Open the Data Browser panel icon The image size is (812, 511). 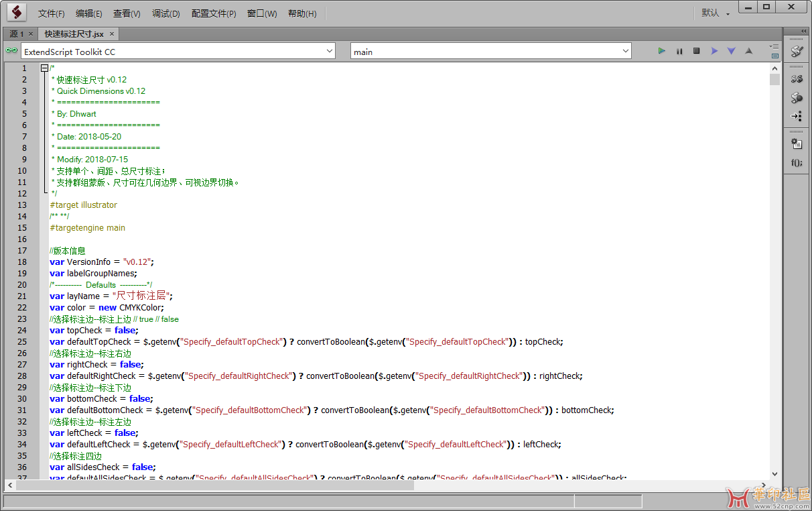tap(797, 144)
